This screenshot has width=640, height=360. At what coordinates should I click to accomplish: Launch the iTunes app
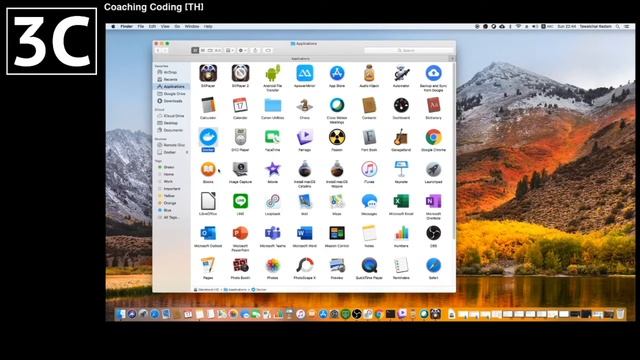(x=369, y=169)
